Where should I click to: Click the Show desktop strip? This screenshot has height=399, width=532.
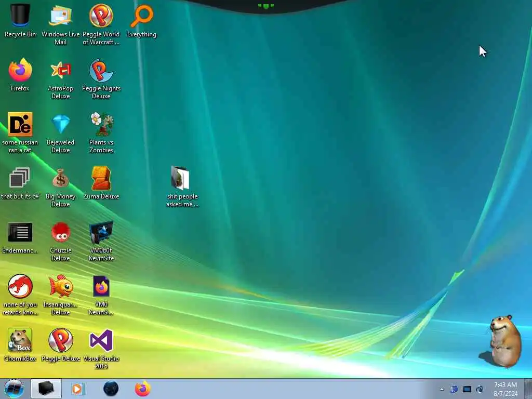(x=528, y=389)
